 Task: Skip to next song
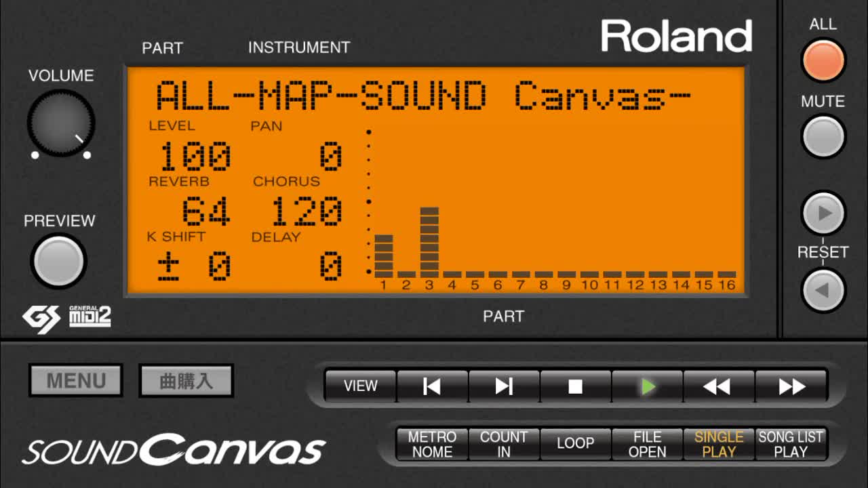tap(504, 386)
